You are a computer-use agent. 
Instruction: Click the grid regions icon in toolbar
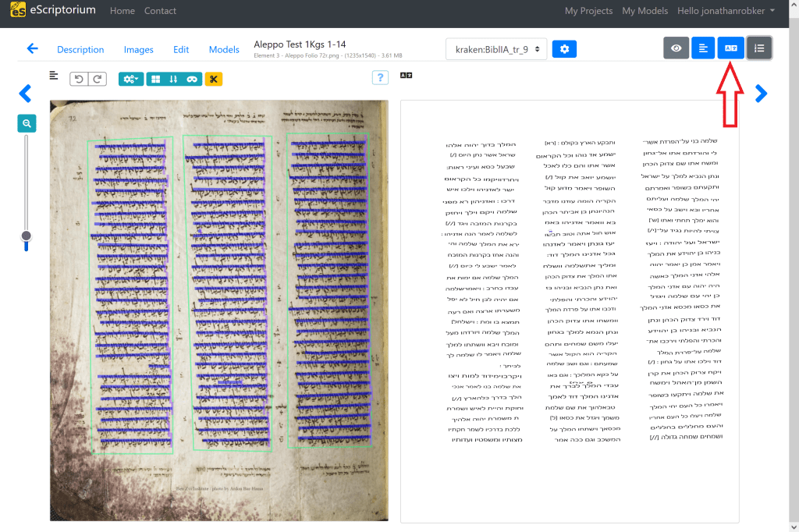click(x=155, y=79)
